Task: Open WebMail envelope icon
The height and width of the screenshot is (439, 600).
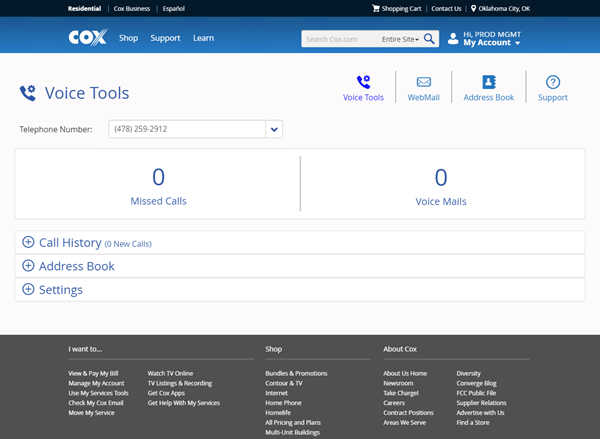Action: pyautogui.click(x=424, y=82)
